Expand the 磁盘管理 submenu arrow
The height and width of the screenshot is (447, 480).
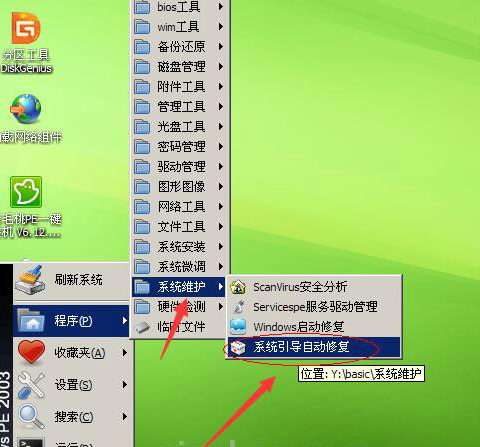(220, 67)
